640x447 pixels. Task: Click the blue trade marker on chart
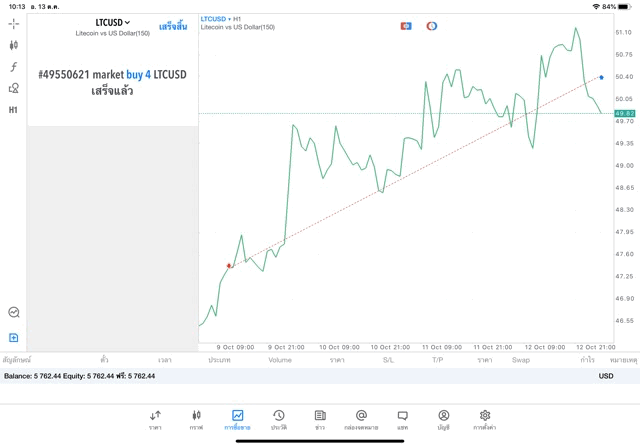601,77
